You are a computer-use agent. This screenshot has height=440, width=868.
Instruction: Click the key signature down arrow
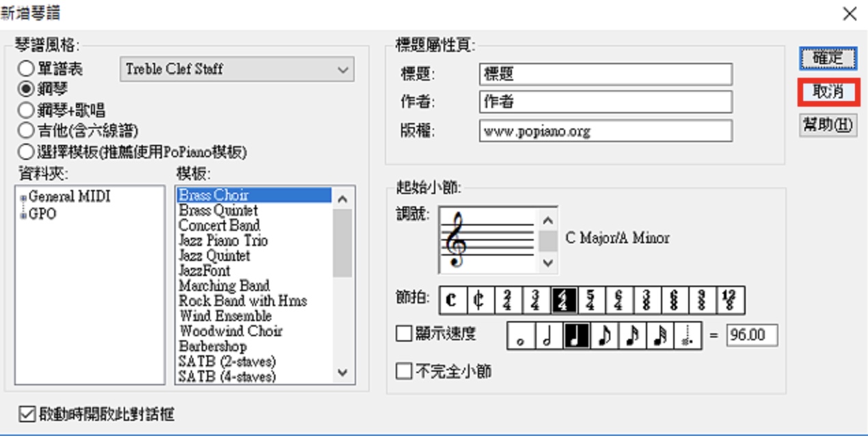pos(547,262)
